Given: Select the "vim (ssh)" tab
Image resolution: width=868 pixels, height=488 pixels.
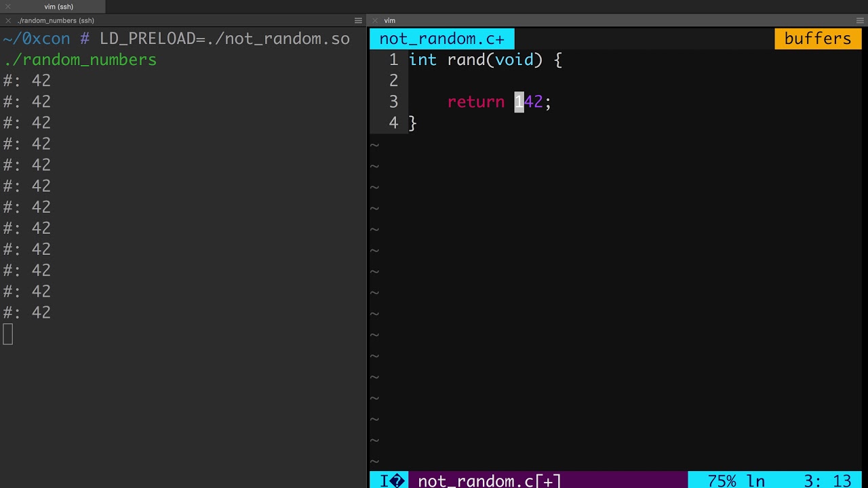Looking at the screenshot, I should click(58, 7).
